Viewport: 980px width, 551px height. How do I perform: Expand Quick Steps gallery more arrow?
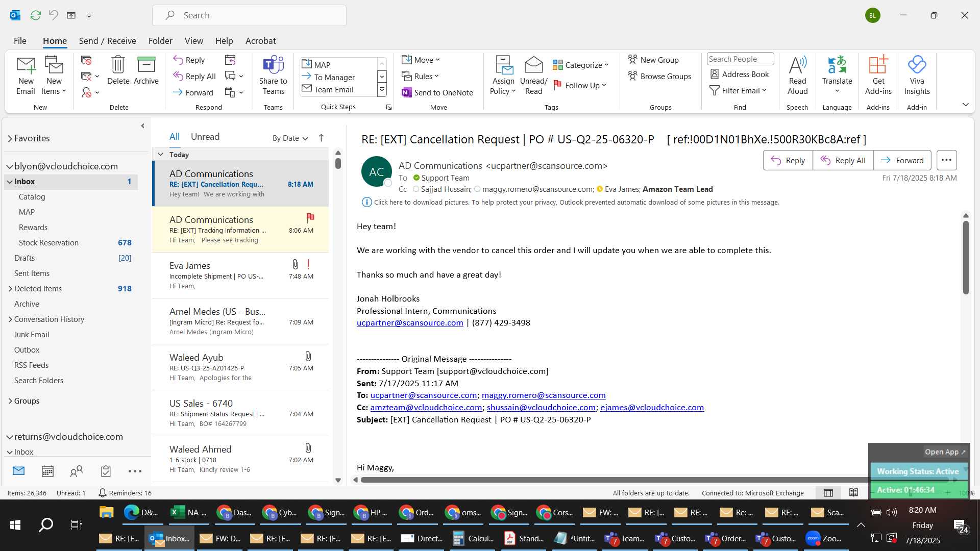coord(381,90)
